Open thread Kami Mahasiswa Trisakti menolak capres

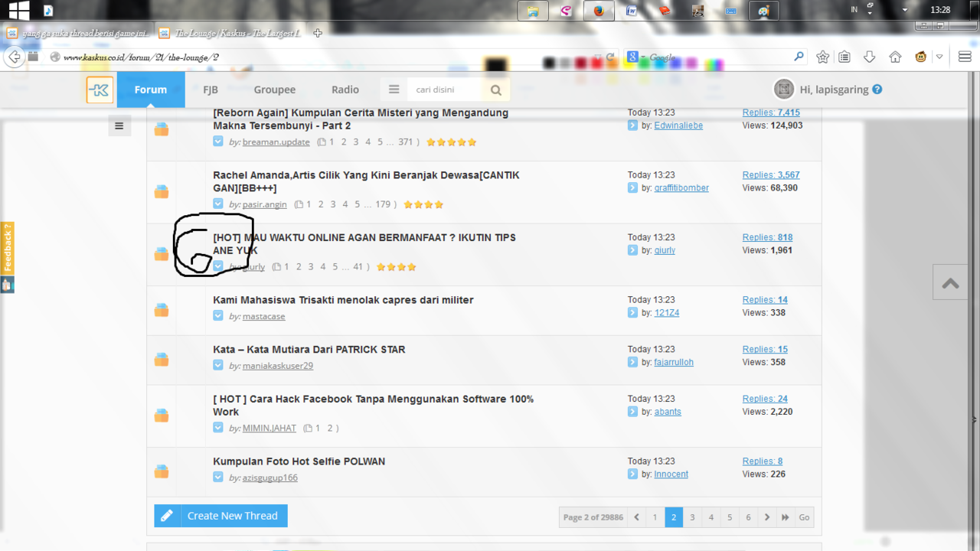(x=343, y=300)
